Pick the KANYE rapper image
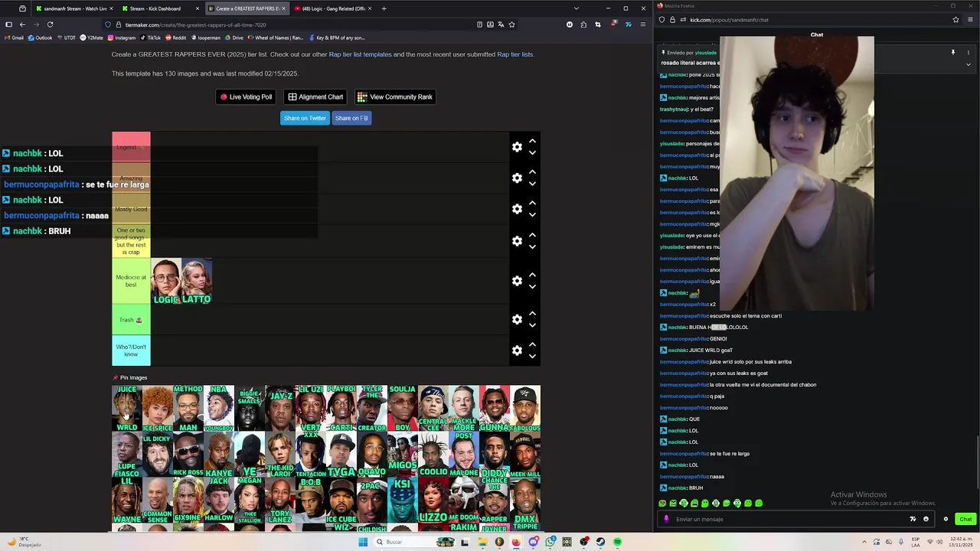This screenshot has width=980, height=551. pyautogui.click(x=219, y=455)
